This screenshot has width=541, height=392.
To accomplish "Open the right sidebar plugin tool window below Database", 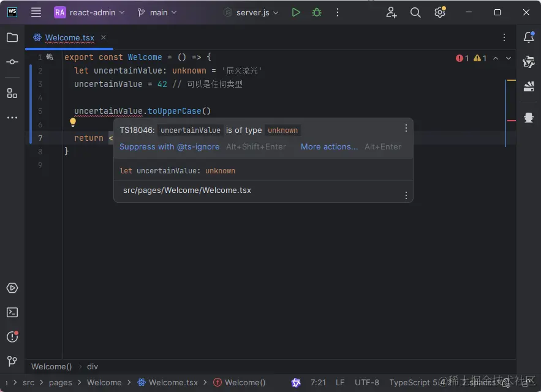I will coord(529,118).
